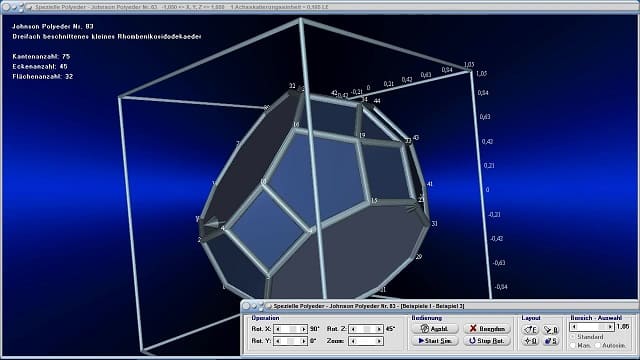Click right arrow of Bereich-Auswahl scrollbar
Viewport: 640px width, 360px height.
point(610,327)
